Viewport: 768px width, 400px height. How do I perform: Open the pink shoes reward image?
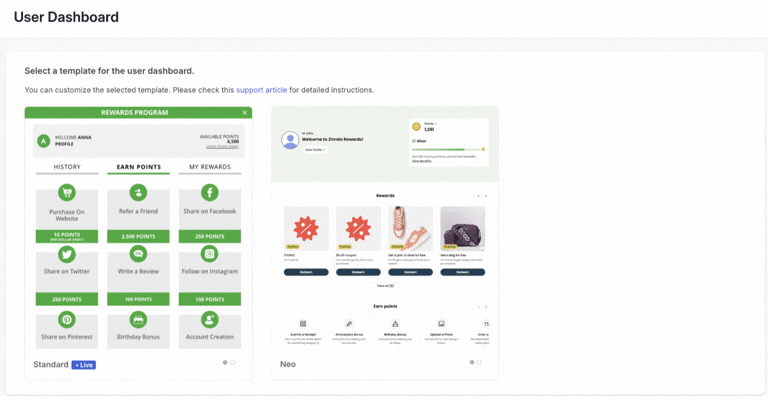click(410, 229)
